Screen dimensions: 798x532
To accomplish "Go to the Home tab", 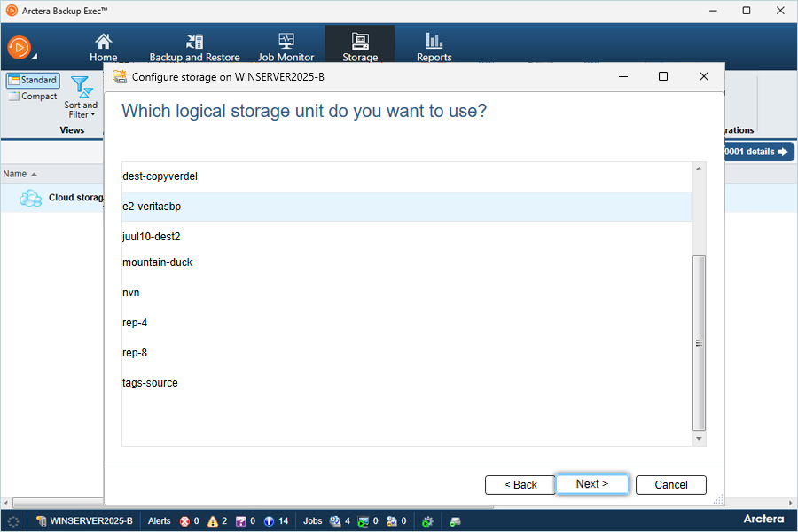I will [x=104, y=47].
